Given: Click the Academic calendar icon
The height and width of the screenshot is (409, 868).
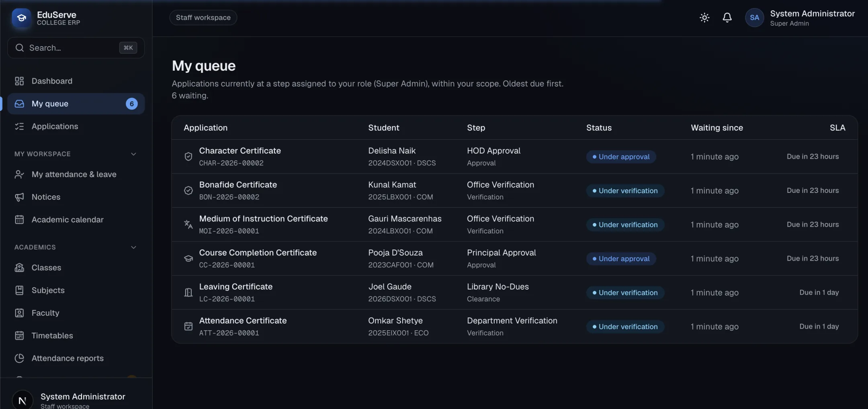Looking at the screenshot, I should tap(19, 220).
